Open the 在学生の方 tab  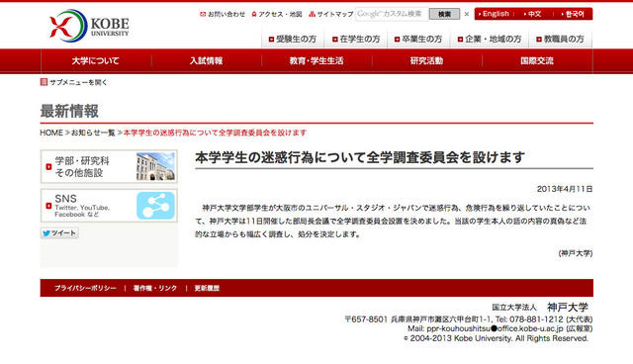click(356, 40)
